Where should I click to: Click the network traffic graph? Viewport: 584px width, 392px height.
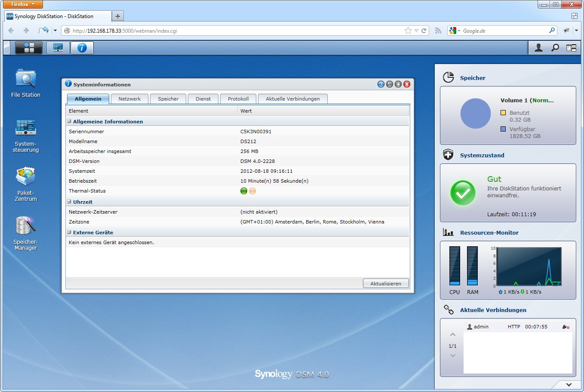click(x=529, y=266)
